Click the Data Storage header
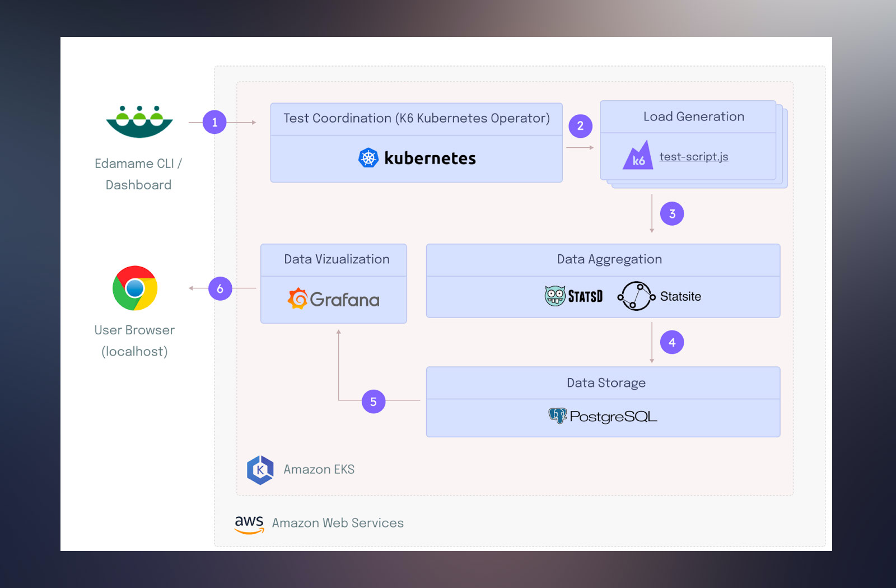The height and width of the screenshot is (588, 896). pos(606,383)
